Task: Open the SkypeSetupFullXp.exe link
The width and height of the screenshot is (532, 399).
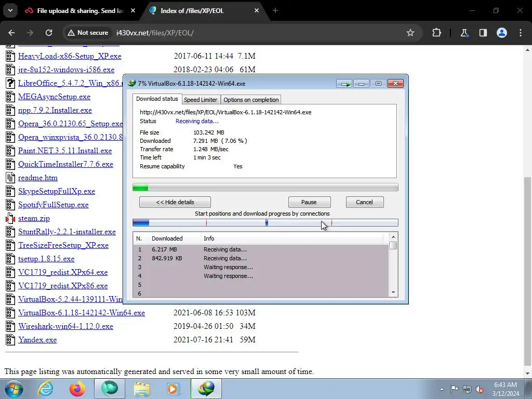Action: (x=57, y=191)
